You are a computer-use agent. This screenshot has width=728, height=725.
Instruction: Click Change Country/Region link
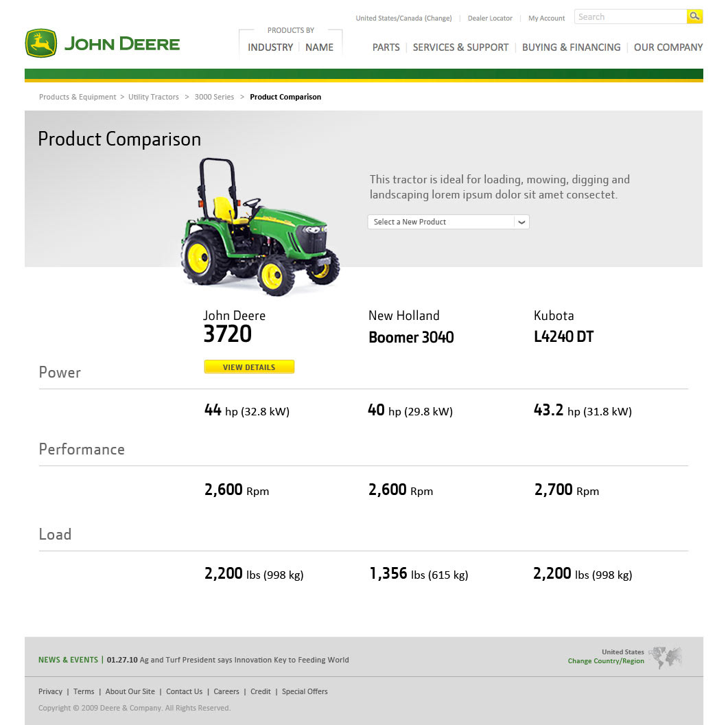(x=606, y=661)
